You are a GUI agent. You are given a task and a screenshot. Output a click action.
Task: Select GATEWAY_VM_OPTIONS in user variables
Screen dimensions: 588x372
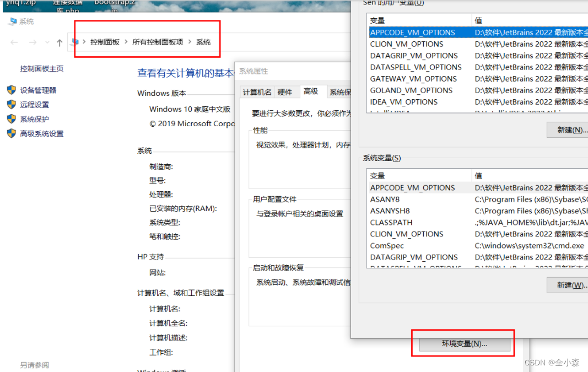click(x=478, y=79)
